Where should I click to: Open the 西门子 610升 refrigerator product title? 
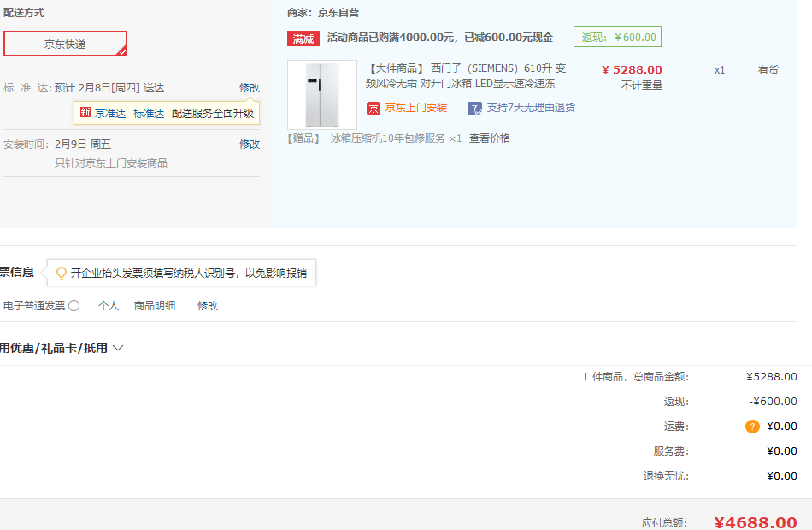(x=466, y=75)
